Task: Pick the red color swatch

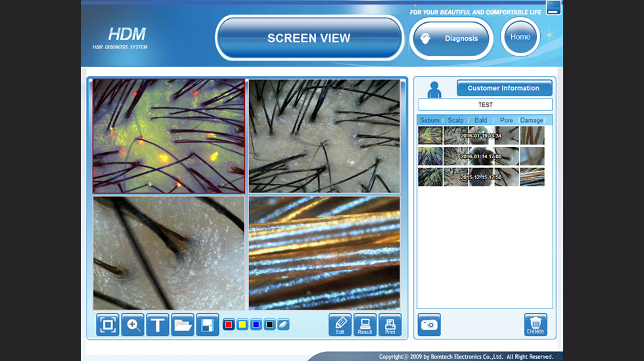Action: (x=229, y=325)
